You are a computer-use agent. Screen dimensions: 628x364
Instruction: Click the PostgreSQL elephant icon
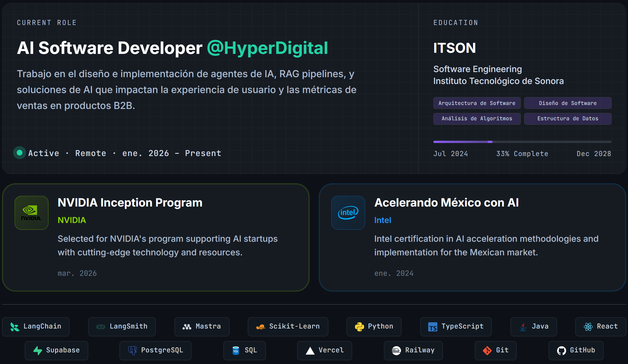coord(133,351)
